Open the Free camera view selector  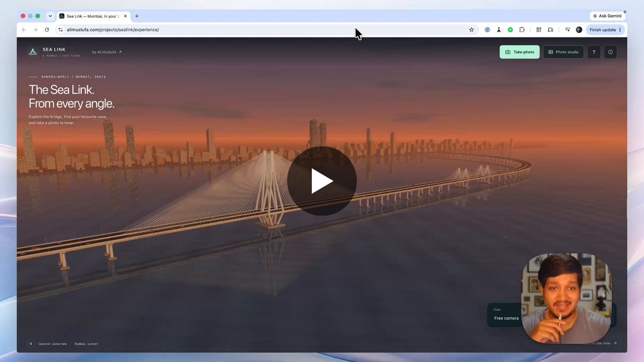coord(506,315)
